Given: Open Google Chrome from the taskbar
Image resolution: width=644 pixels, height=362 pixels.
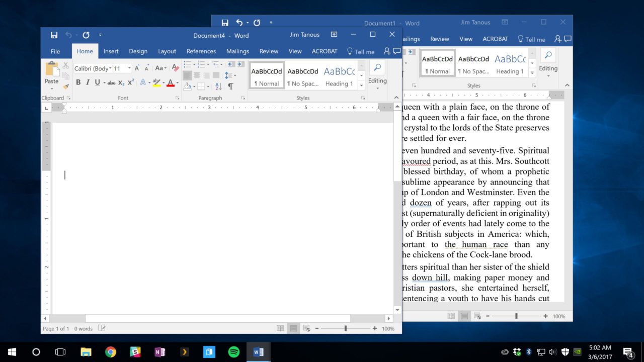Looking at the screenshot, I should pos(111,352).
